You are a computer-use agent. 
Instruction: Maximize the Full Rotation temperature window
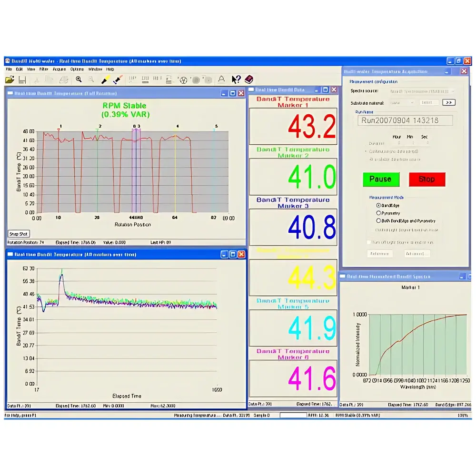233,93
